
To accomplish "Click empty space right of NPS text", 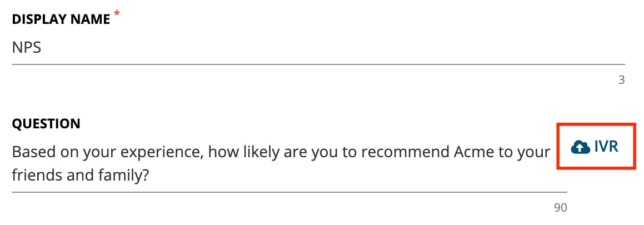I will (x=328, y=48).
